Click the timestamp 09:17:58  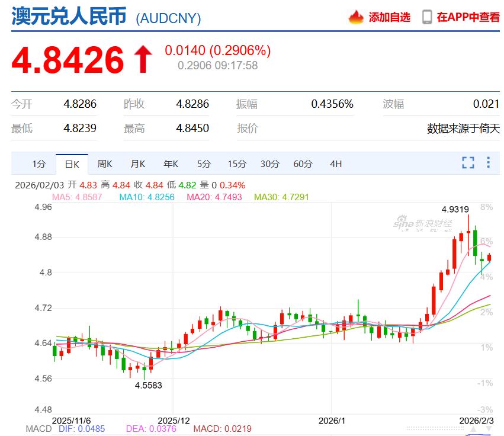[236, 66]
